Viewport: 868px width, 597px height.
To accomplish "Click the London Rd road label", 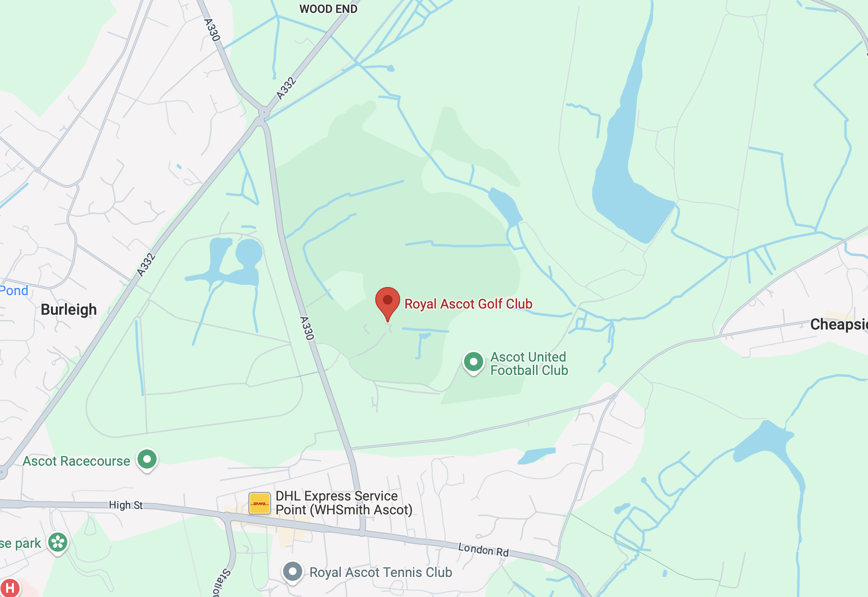I will pos(483,550).
